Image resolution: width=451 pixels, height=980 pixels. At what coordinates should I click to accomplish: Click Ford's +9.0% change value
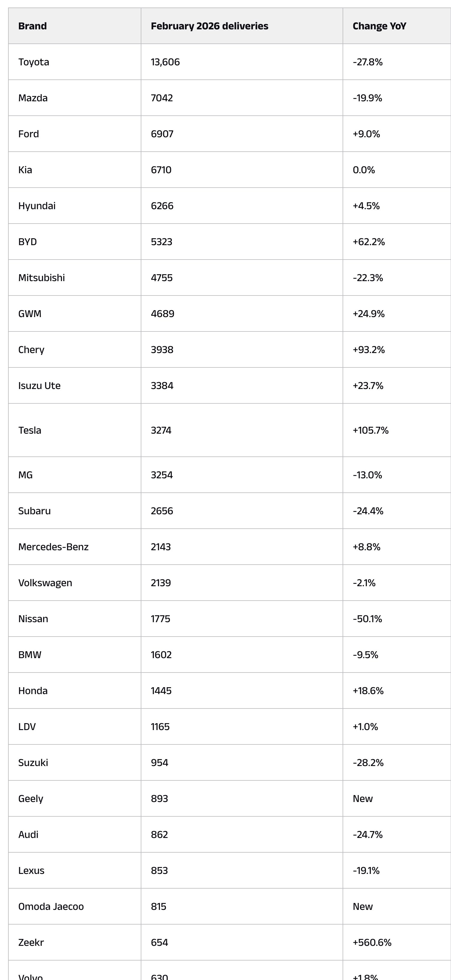(366, 134)
